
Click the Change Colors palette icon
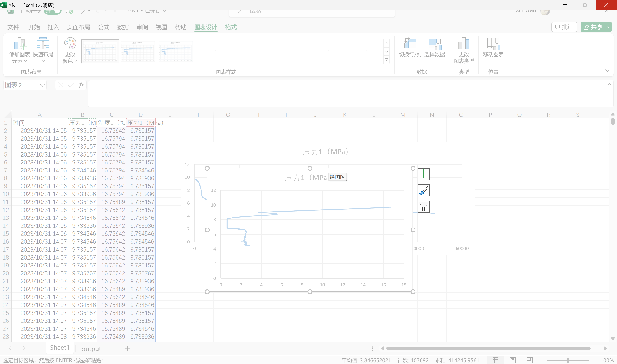pos(70,44)
